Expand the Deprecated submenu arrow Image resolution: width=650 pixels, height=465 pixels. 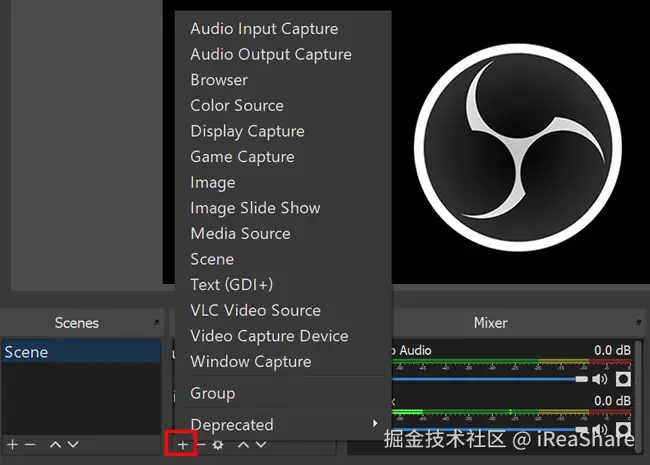pyautogui.click(x=375, y=423)
